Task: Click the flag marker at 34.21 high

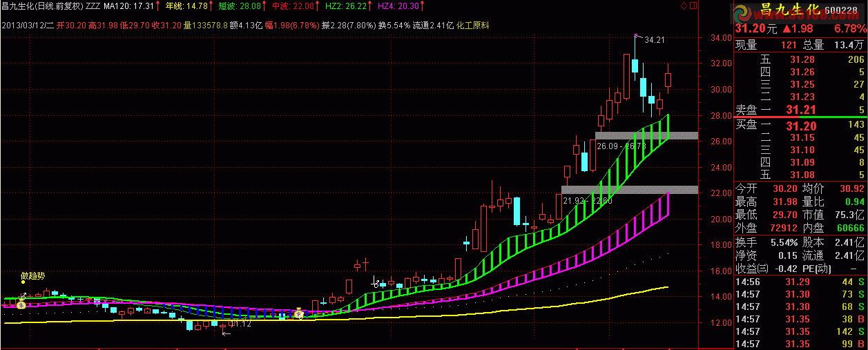Action: [637, 36]
